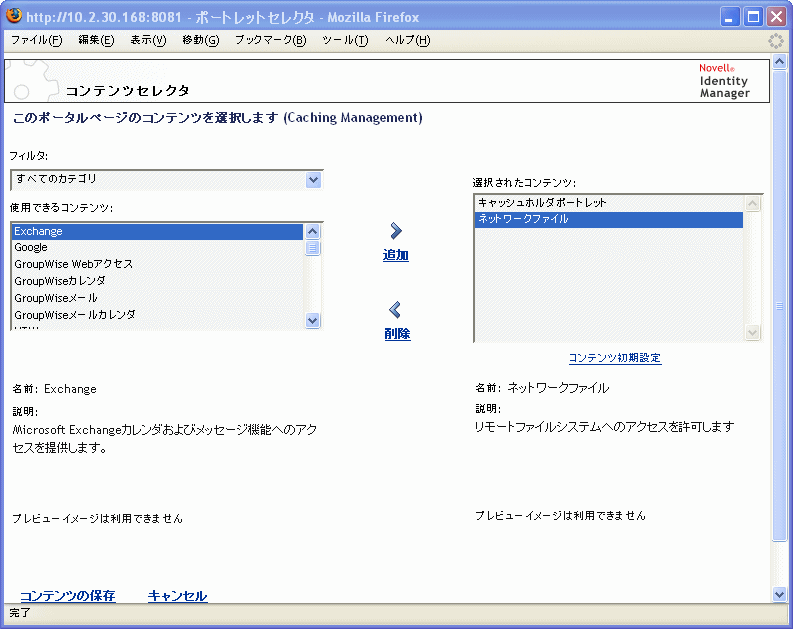Click available content list scroll up arrow
This screenshot has height=629, width=793.
pos(313,232)
